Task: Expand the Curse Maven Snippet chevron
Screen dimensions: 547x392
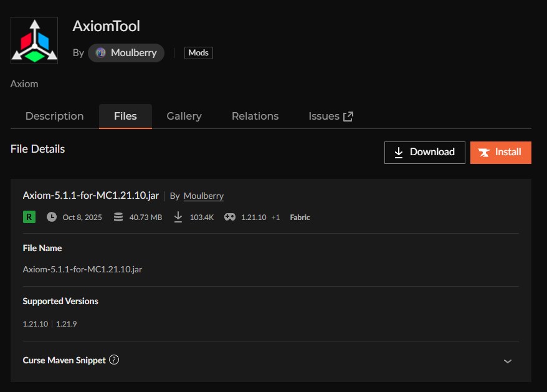Action: (x=508, y=361)
